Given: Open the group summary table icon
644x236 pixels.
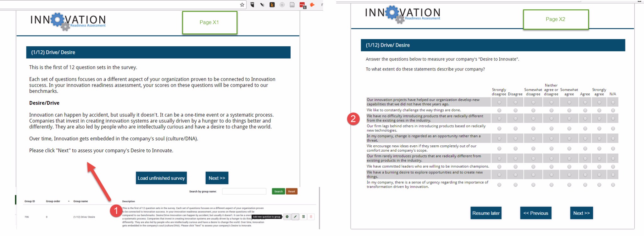Looking at the screenshot, I should [x=303, y=217].
